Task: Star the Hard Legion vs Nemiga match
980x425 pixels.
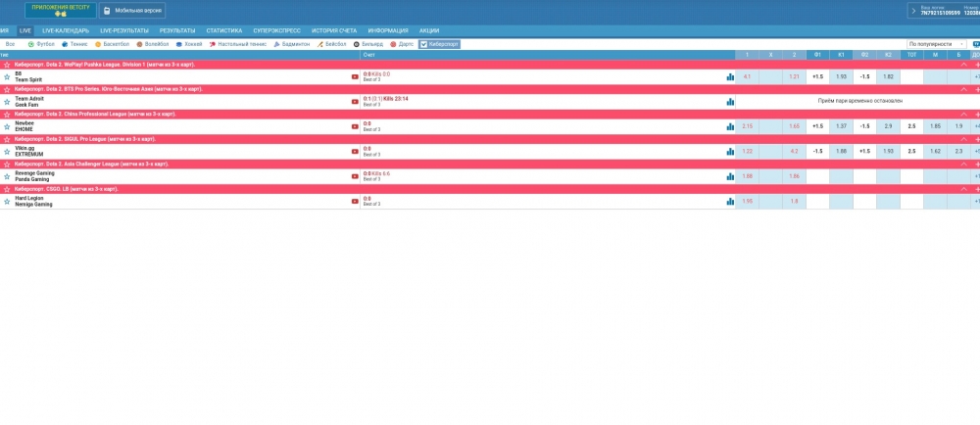Action: tap(6, 202)
